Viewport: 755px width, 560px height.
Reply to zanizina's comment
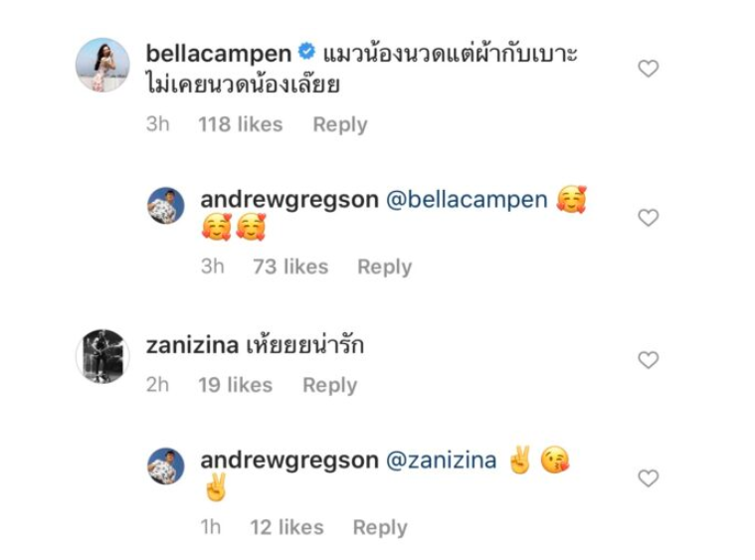tap(330, 385)
